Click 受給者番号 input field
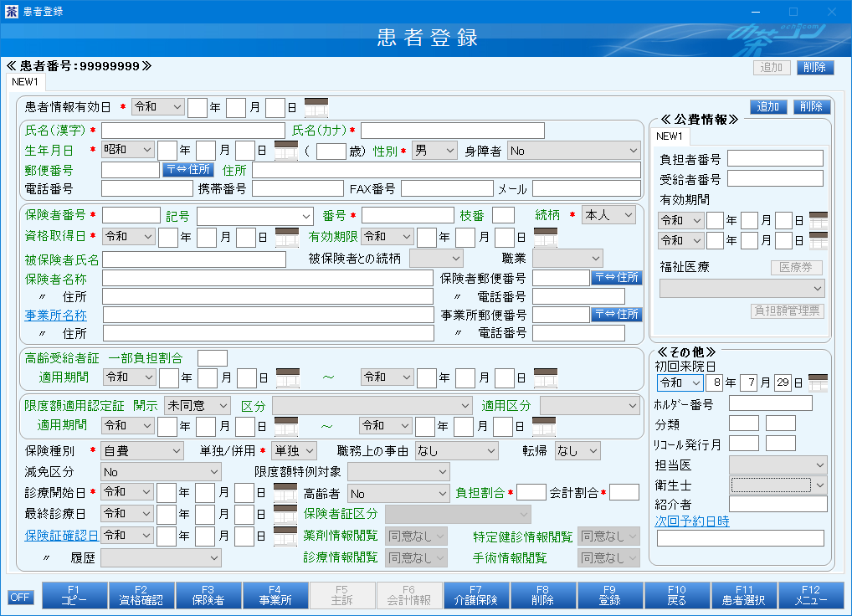The image size is (852, 616). pos(775,179)
